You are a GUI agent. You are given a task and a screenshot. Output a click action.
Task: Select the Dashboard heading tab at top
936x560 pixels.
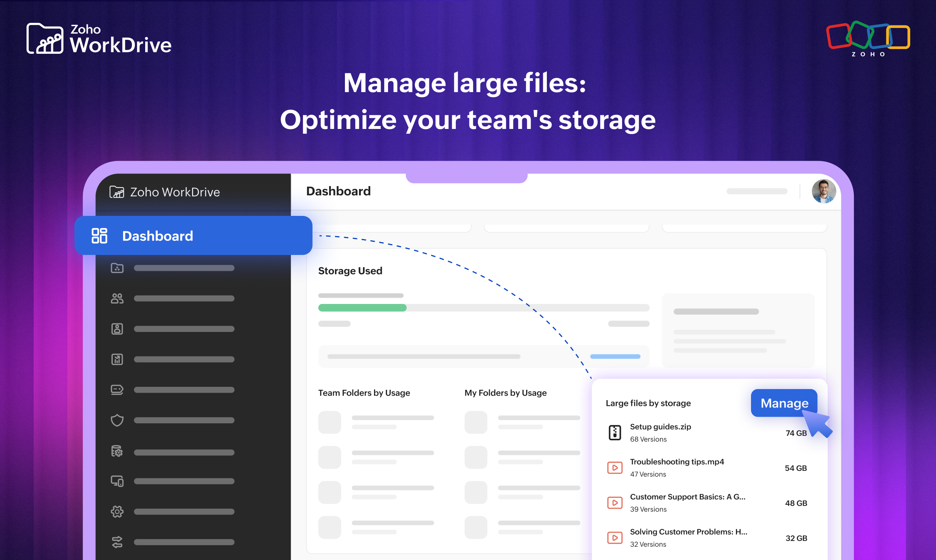click(338, 191)
